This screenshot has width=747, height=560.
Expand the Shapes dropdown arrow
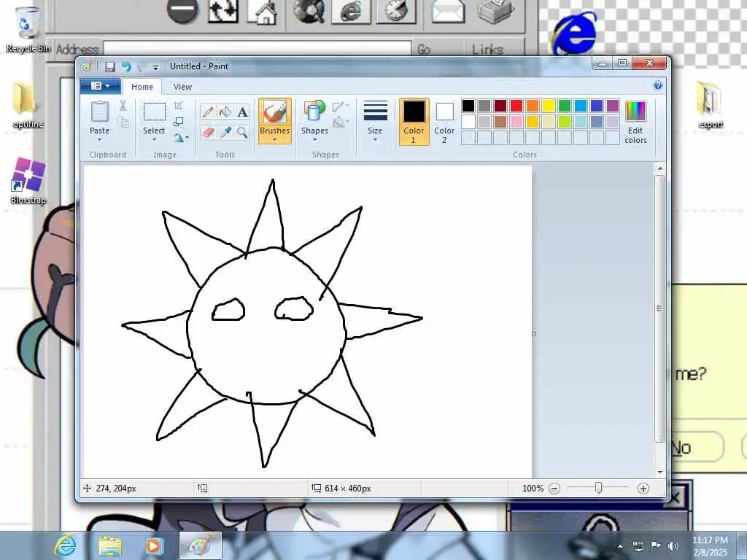[314, 139]
